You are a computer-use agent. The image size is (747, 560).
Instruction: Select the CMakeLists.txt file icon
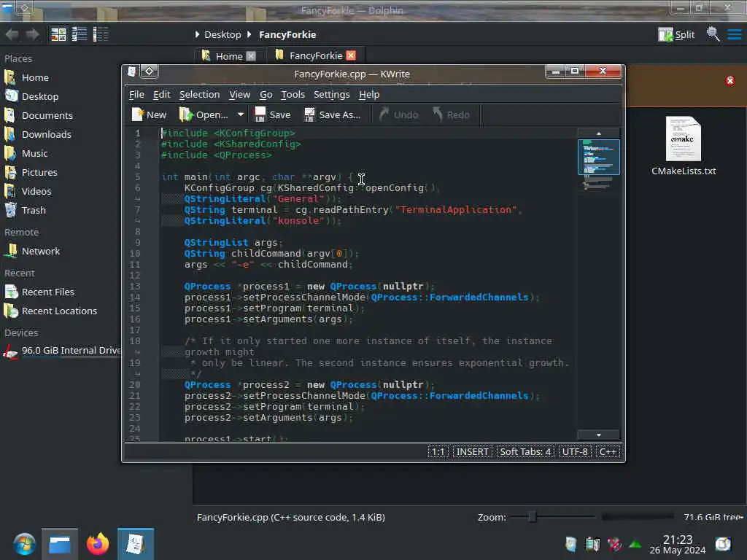[x=683, y=139]
